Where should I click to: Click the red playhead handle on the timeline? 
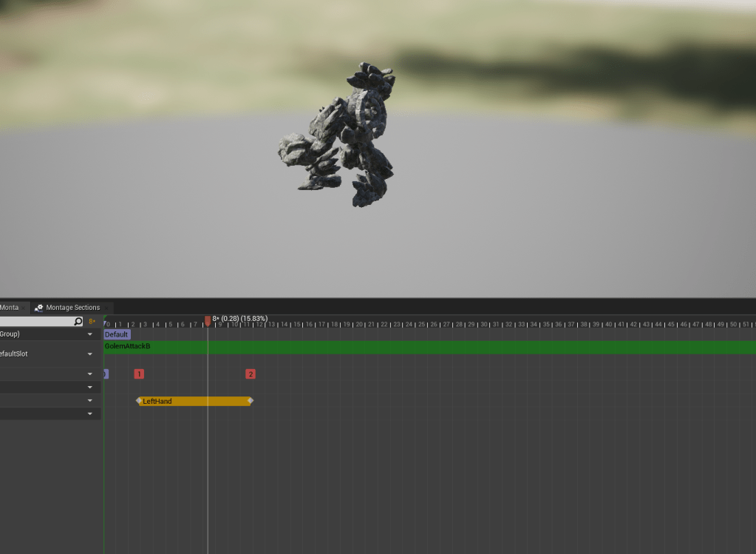pyautogui.click(x=208, y=320)
